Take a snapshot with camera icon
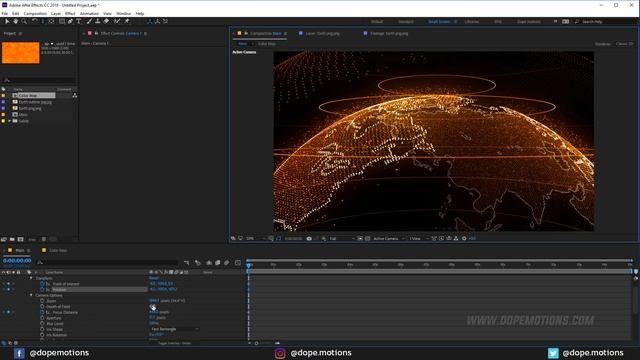The height and width of the screenshot is (360, 640). (x=309, y=238)
